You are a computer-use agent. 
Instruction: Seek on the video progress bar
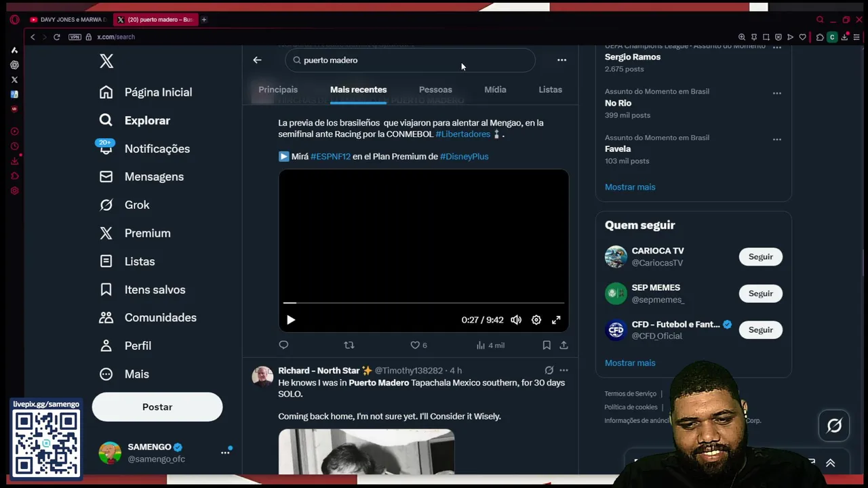(x=424, y=303)
